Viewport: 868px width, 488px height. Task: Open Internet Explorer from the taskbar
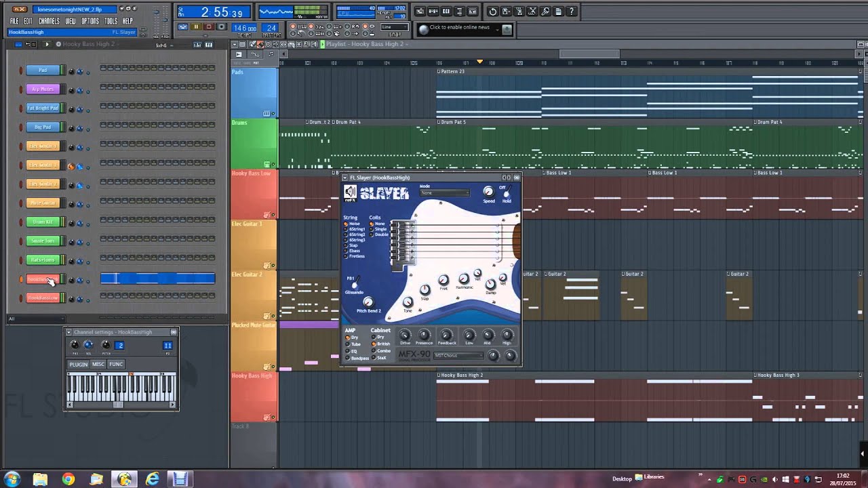[x=153, y=479]
